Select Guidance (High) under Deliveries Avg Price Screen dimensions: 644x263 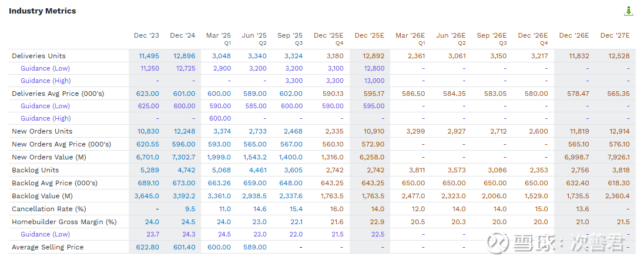(x=45, y=118)
